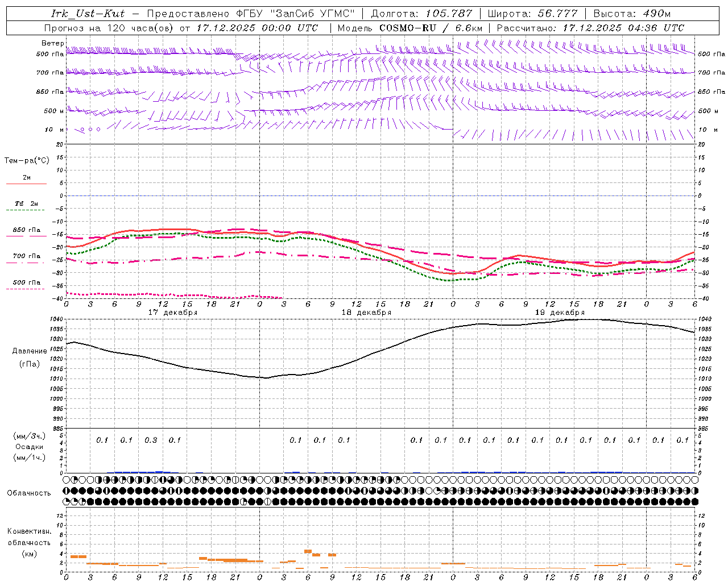Click the solid red 2м legend line sample
Image resolution: width=728 pixels, height=582 pixels.
click(x=26, y=184)
